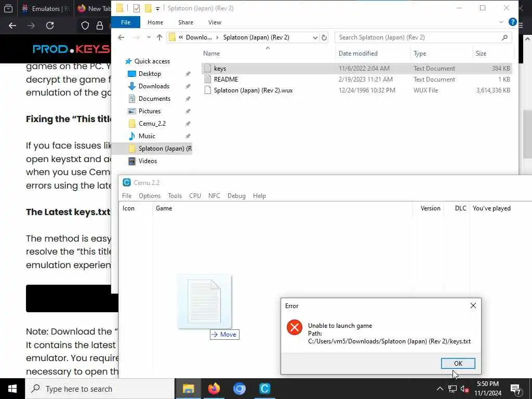Click the red error icon in dialog
Image resolution: width=532 pixels, height=399 pixels.
[294, 328]
